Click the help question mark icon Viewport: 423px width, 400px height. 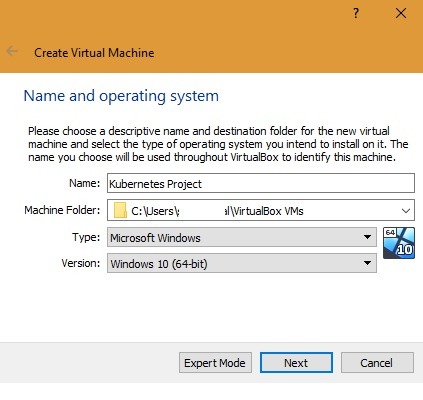pyautogui.click(x=356, y=13)
